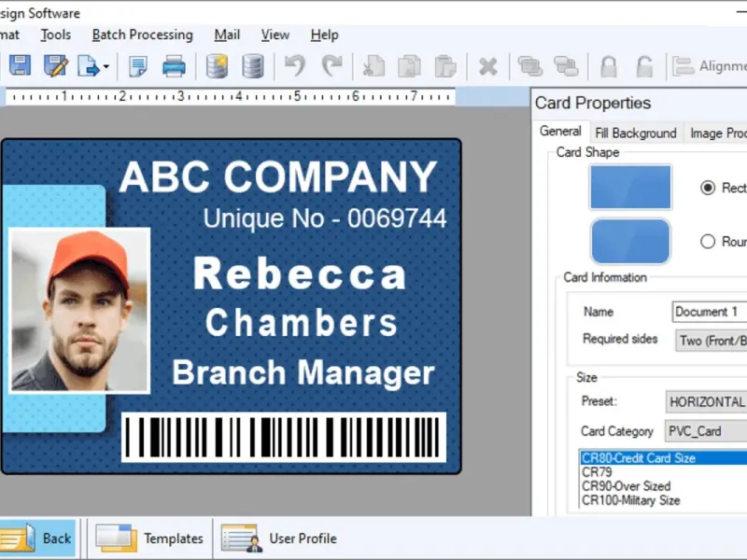The image size is (747, 560).
Task: Select the Rounded card shape radio button
Action: coord(708,242)
